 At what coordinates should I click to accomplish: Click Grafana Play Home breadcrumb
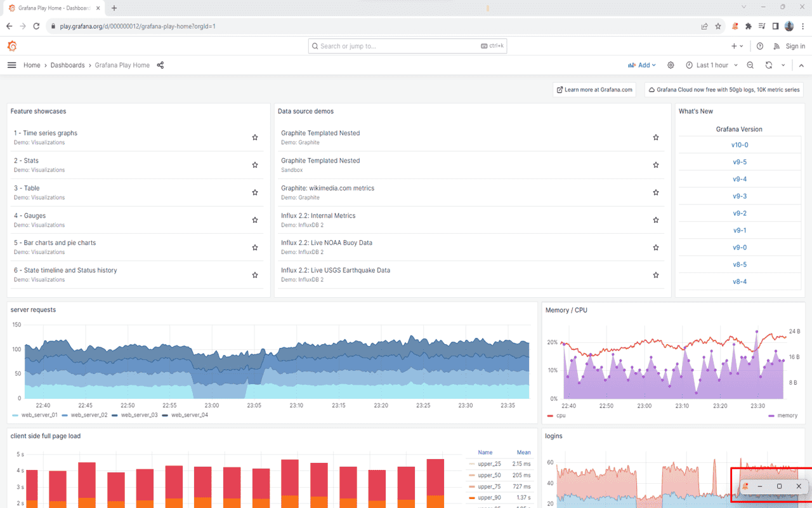click(122, 65)
